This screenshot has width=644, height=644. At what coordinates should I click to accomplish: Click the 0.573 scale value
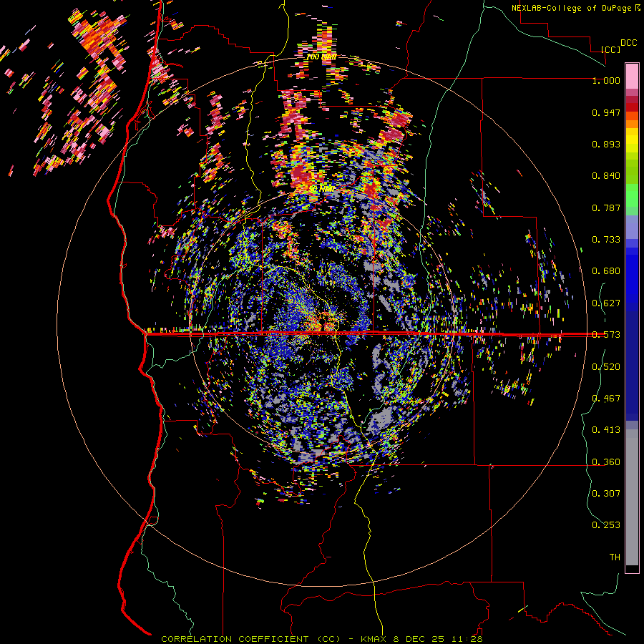coord(606,335)
